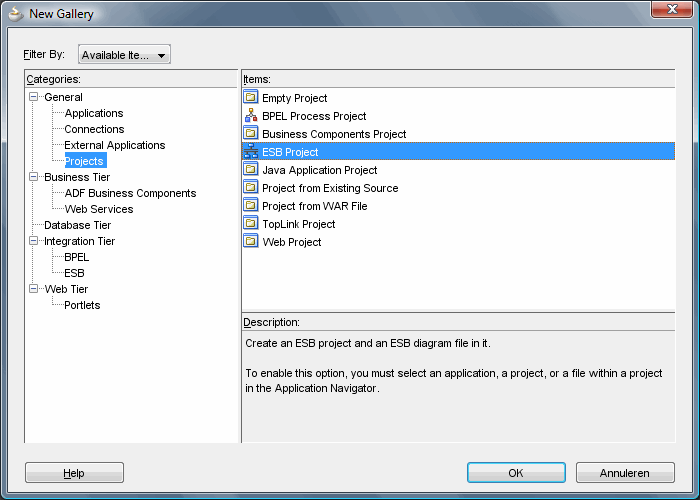Click the Help button

coord(74,473)
